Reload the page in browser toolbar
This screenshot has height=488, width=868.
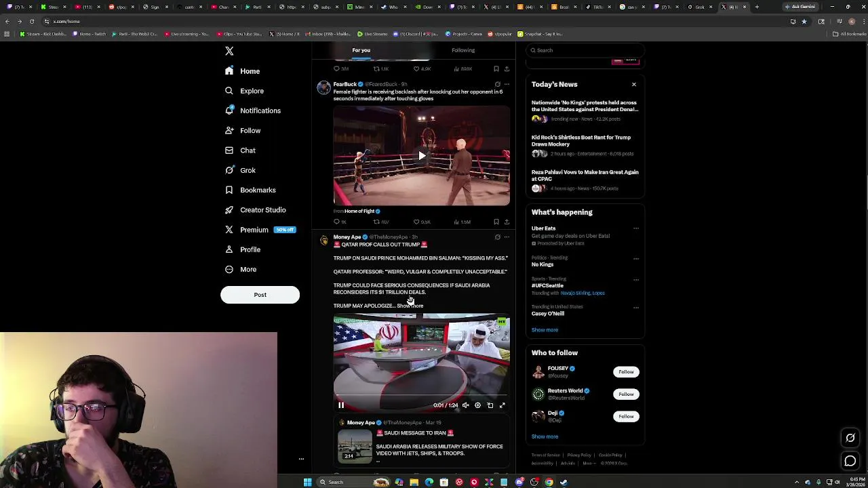tap(31, 21)
